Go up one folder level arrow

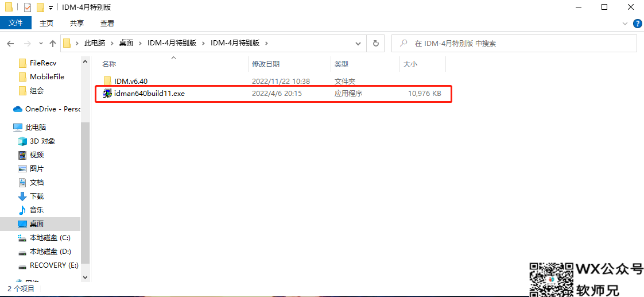[53, 43]
